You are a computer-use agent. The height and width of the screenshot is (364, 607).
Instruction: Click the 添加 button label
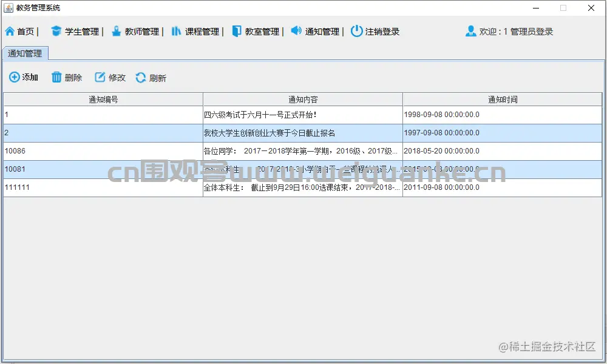click(x=30, y=78)
